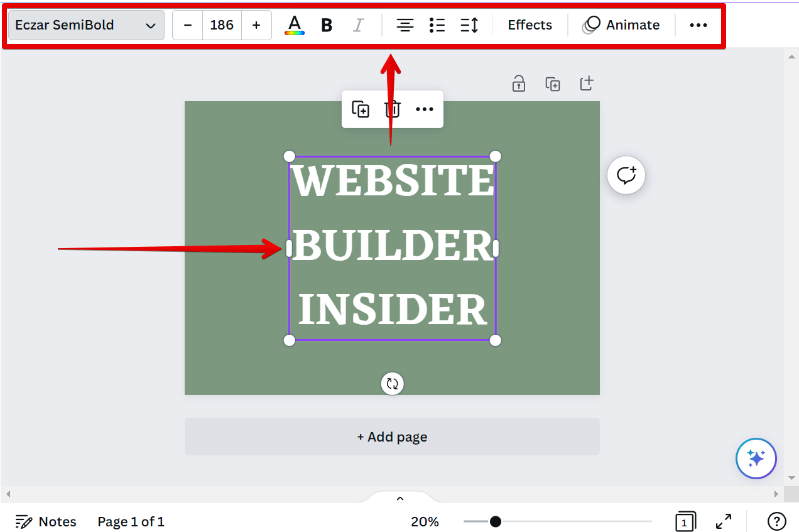Rotate the text box handle
The height and width of the screenshot is (532, 799).
tap(392, 383)
